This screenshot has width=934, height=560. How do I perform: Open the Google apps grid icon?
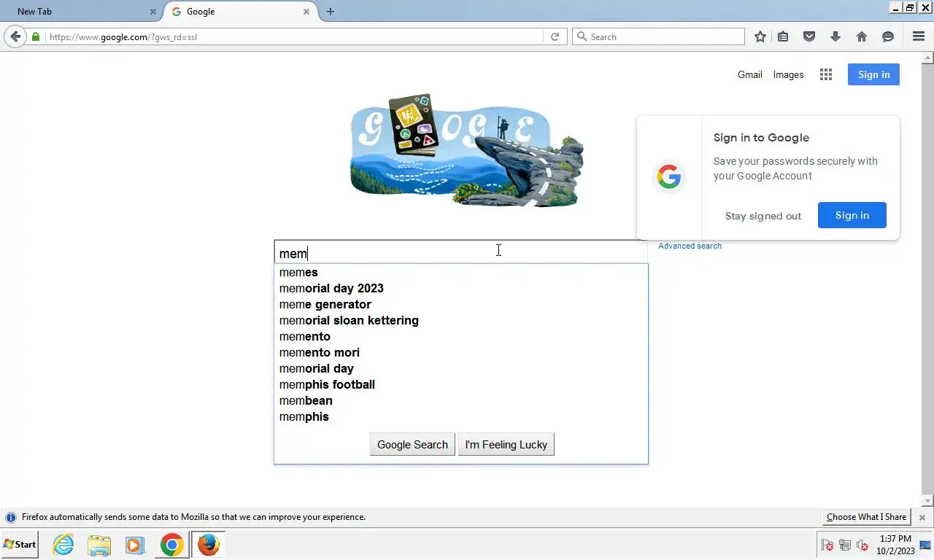[826, 74]
